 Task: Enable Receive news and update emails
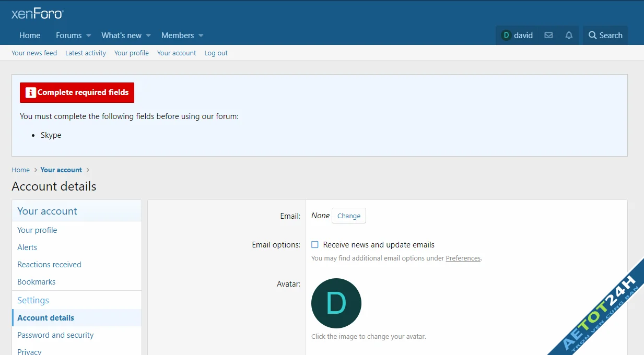[x=314, y=244]
